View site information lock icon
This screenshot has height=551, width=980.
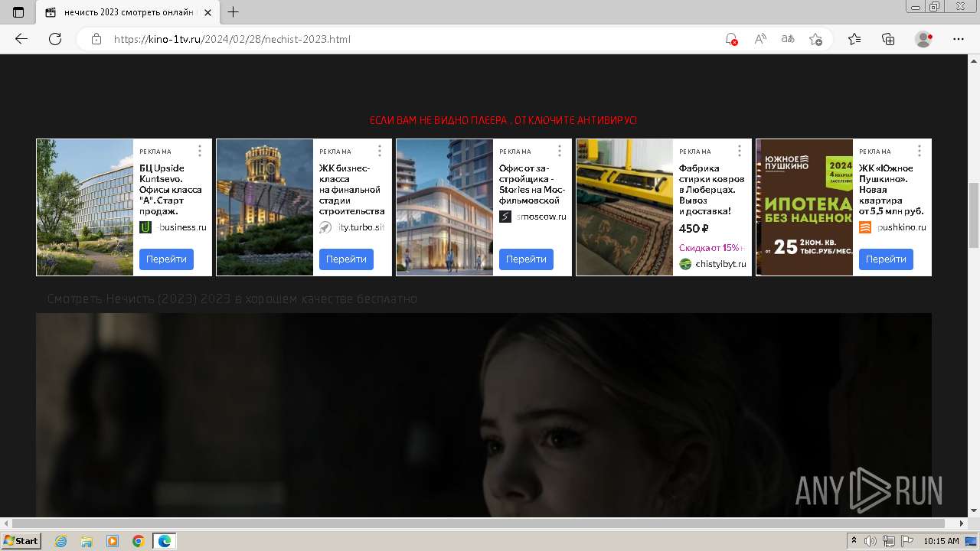point(96,39)
